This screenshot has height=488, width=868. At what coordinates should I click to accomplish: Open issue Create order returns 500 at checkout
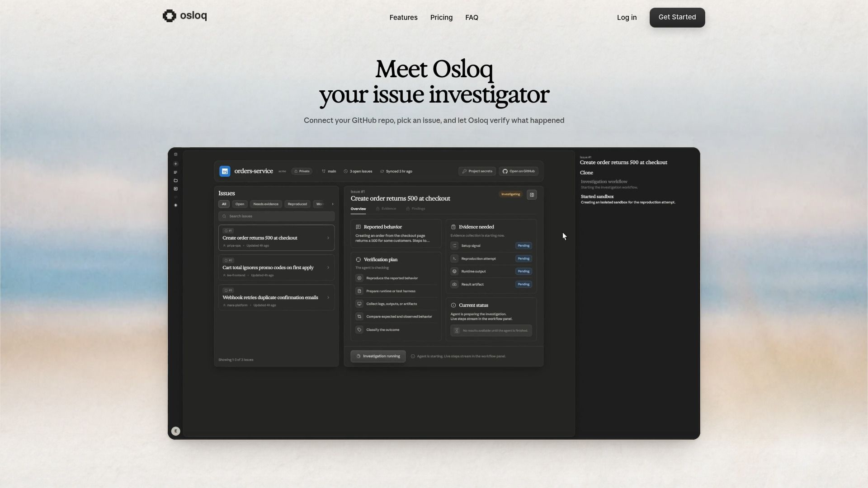point(276,238)
